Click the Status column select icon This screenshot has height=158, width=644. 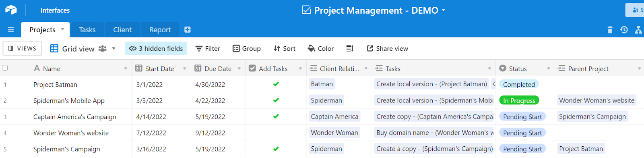coord(502,69)
